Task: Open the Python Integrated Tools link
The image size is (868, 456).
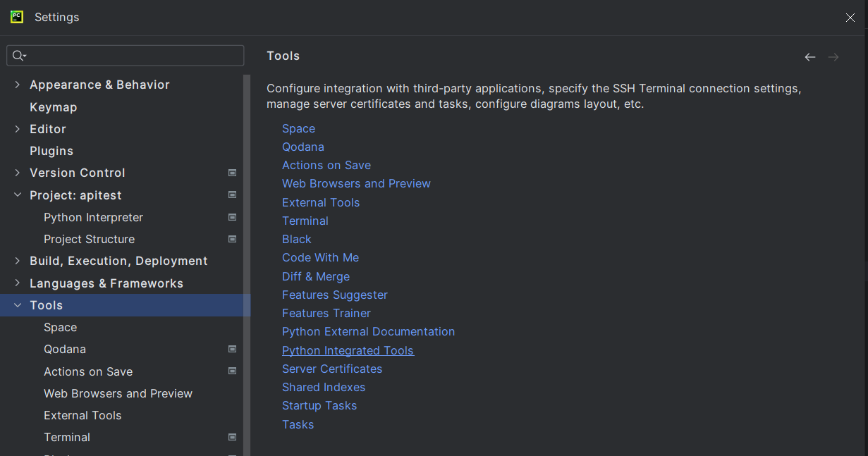Action: tap(348, 350)
